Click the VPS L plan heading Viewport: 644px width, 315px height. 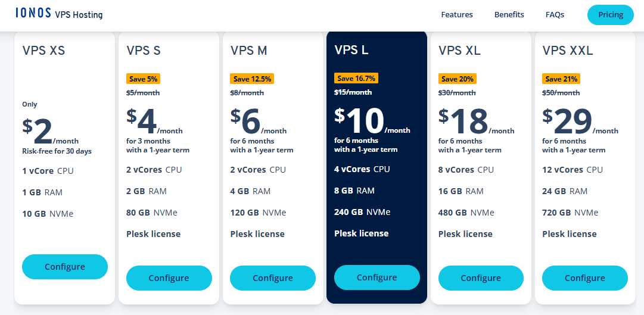351,49
